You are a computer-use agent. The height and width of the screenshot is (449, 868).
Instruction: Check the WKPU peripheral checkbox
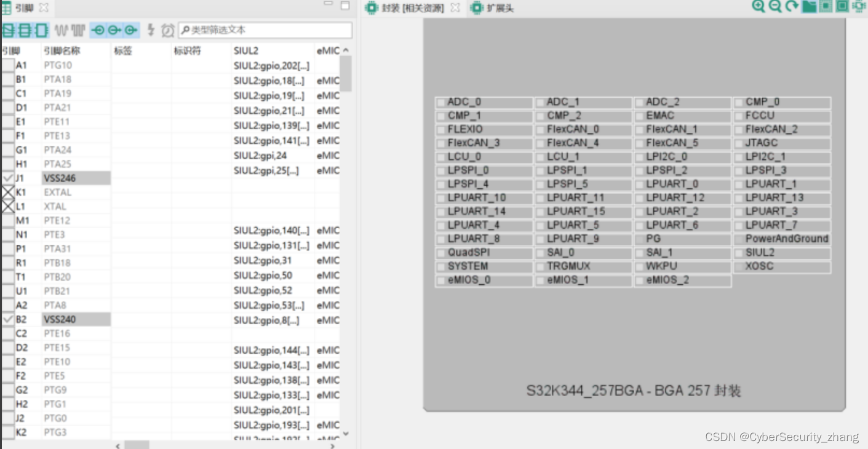tap(639, 267)
